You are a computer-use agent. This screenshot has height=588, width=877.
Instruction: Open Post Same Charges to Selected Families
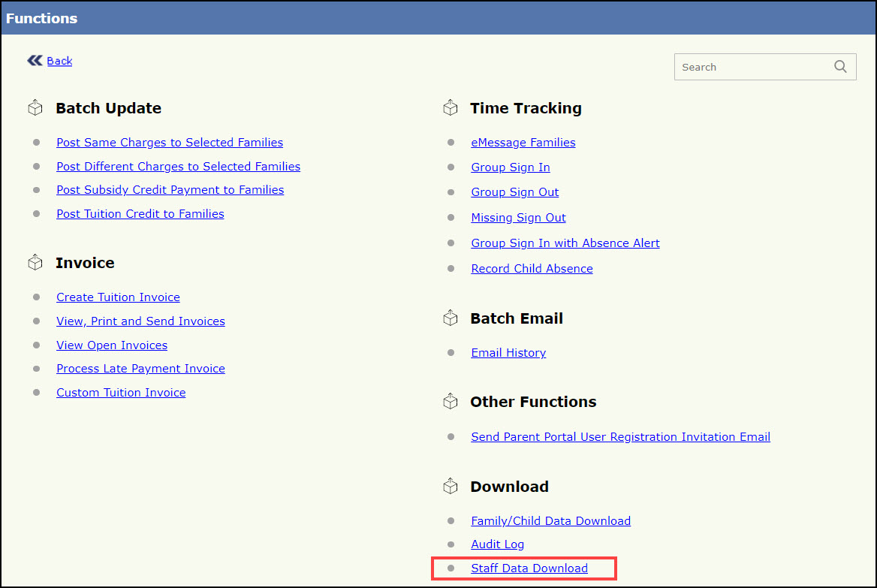[x=170, y=143]
